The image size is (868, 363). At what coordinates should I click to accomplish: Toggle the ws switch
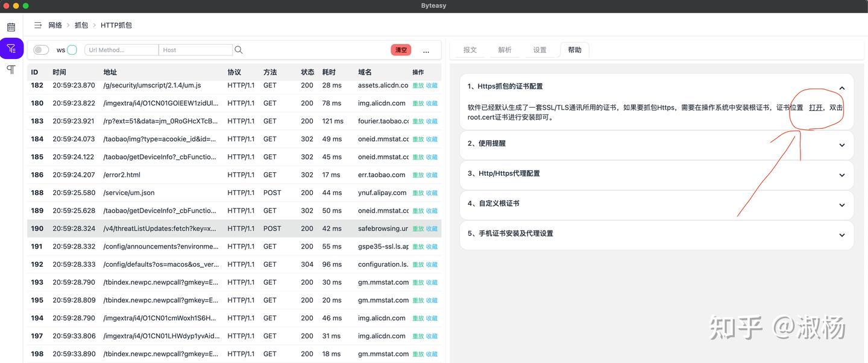pos(72,50)
